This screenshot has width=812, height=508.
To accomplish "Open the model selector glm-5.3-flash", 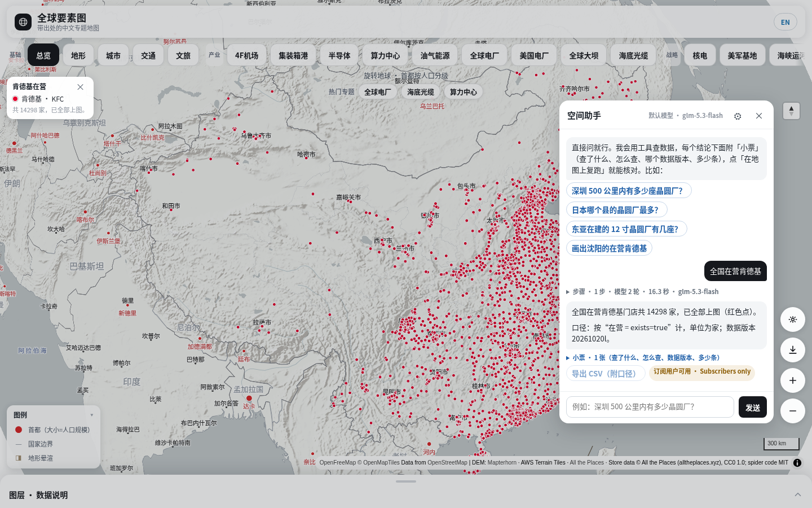I will point(686,116).
